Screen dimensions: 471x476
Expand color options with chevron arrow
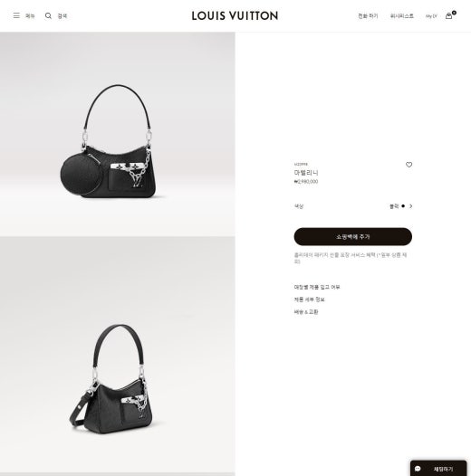tap(411, 206)
